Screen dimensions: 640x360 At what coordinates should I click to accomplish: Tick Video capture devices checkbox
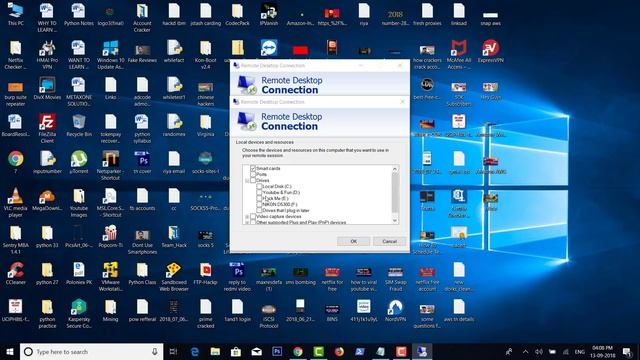coord(253,216)
